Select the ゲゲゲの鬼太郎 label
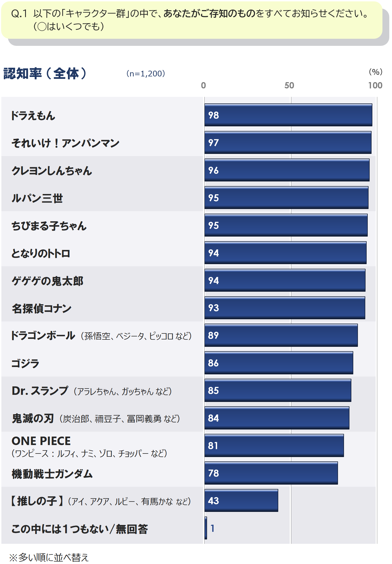Screen dimensions: 392x564 point(47,281)
